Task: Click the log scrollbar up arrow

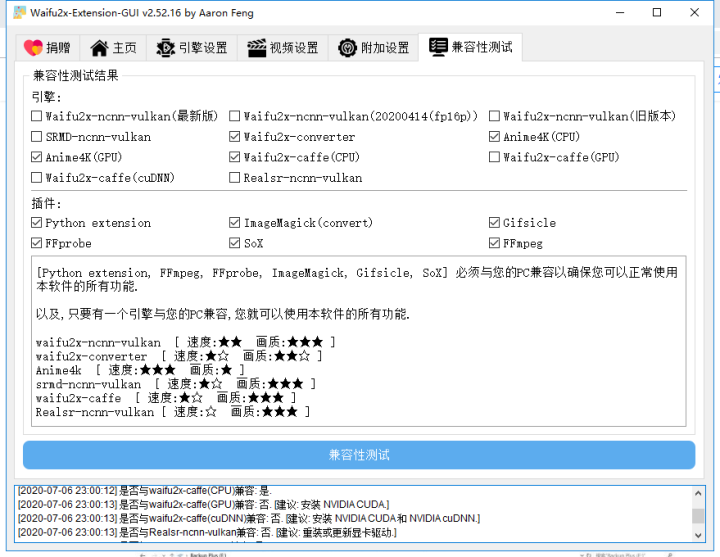Action: pyautogui.click(x=698, y=494)
